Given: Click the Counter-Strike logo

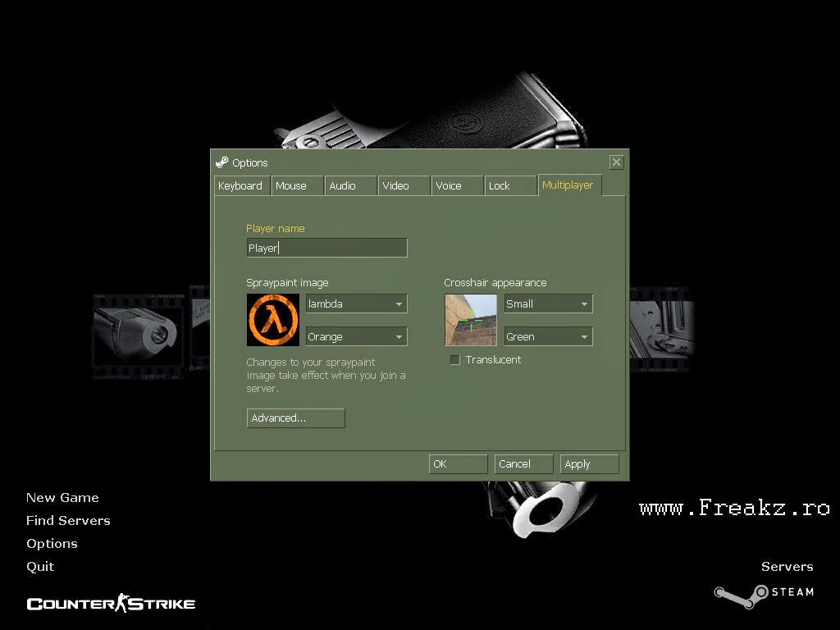Looking at the screenshot, I should (x=111, y=604).
